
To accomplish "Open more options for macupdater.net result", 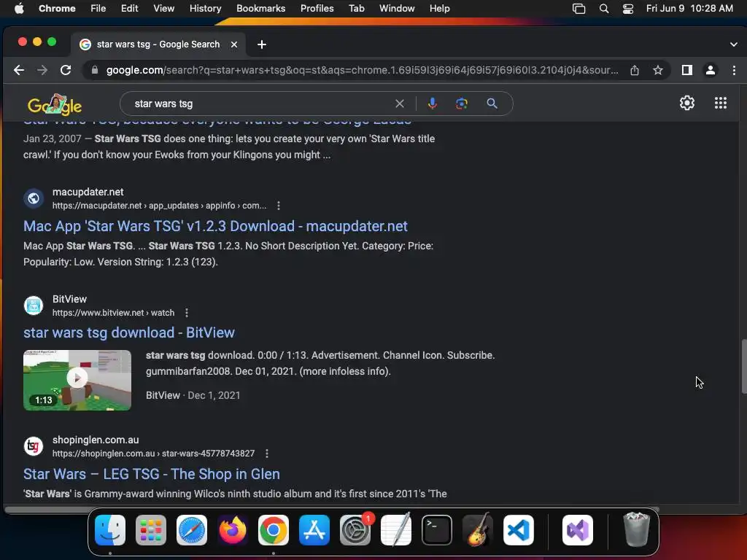I will [x=279, y=206].
